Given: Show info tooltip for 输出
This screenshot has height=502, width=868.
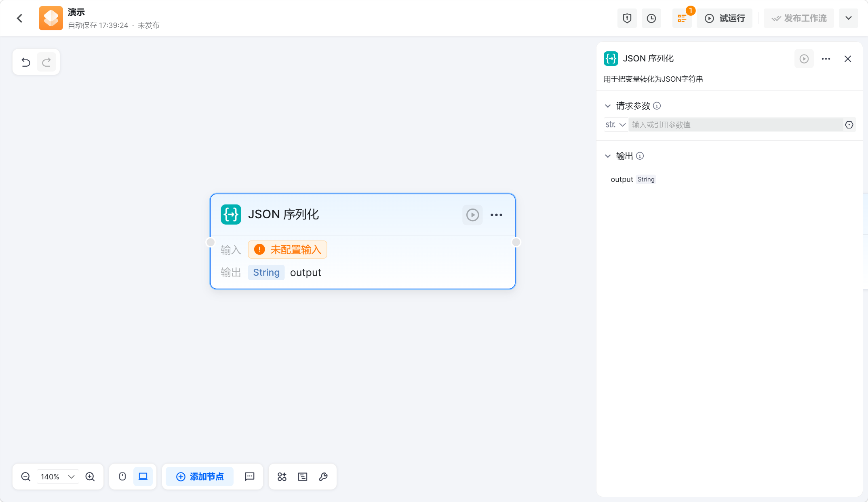Looking at the screenshot, I should (640, 156).
